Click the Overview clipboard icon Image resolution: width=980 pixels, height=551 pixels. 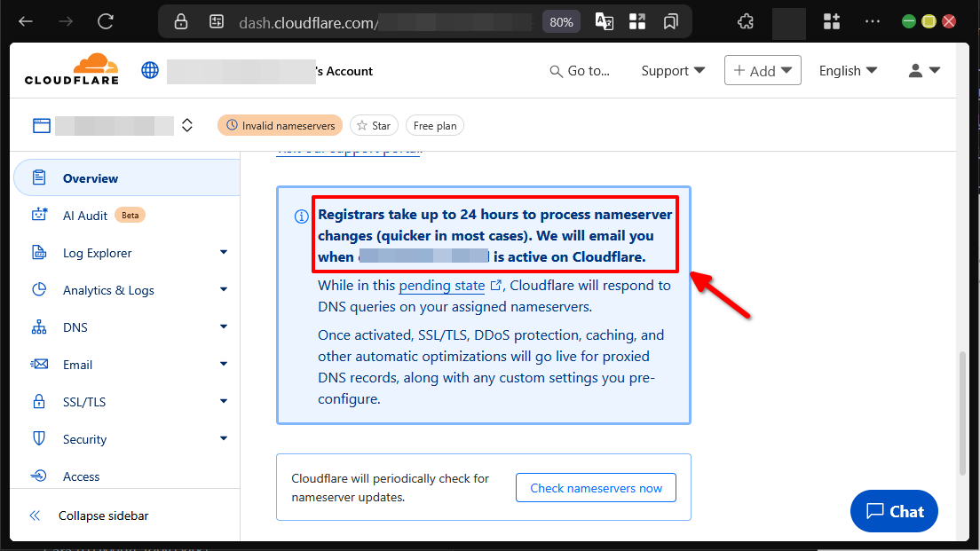(39, 177)
